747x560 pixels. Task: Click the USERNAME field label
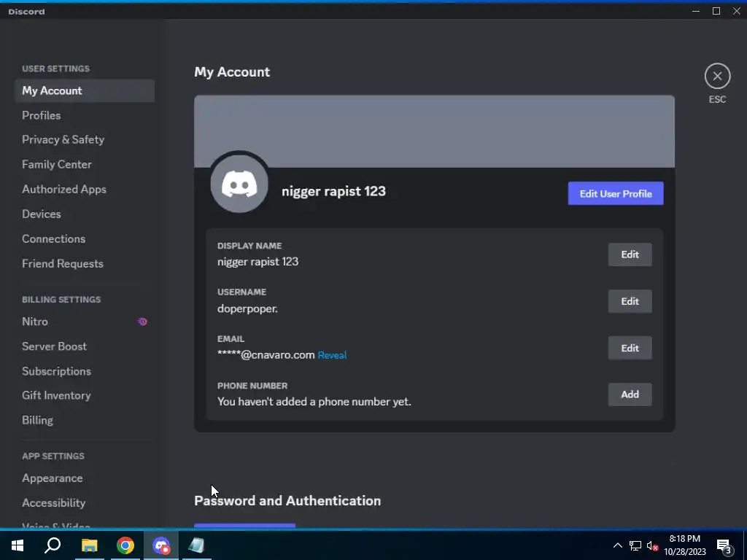click(242, 292)
